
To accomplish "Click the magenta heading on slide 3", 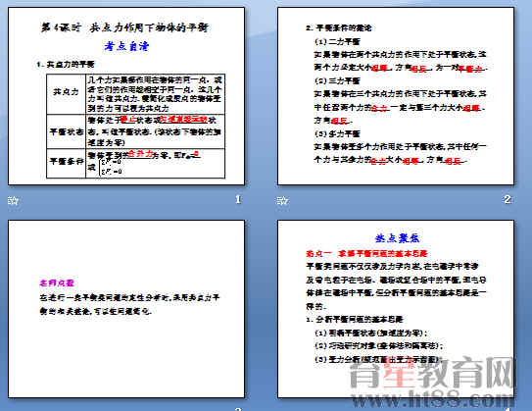I will click(x=57, y=283).
